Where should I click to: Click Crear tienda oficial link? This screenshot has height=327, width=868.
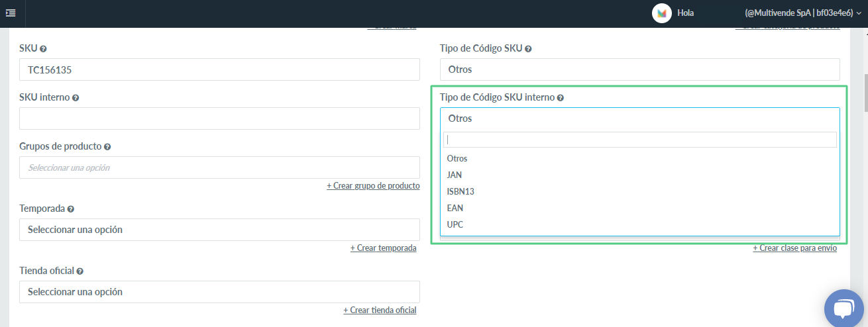pyautogui.click(x=380, y=310)
